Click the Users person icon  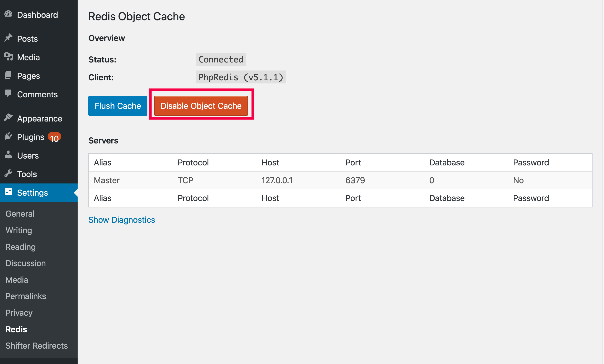pyautogui.click(x=8, y=155)
